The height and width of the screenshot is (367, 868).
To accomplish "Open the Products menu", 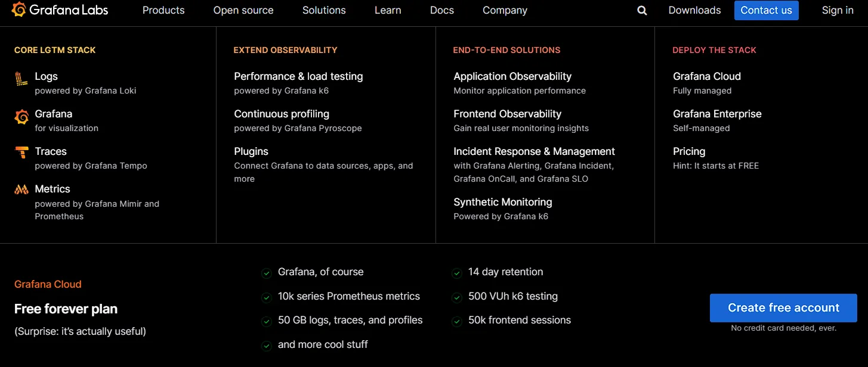I will pos(163,10).
